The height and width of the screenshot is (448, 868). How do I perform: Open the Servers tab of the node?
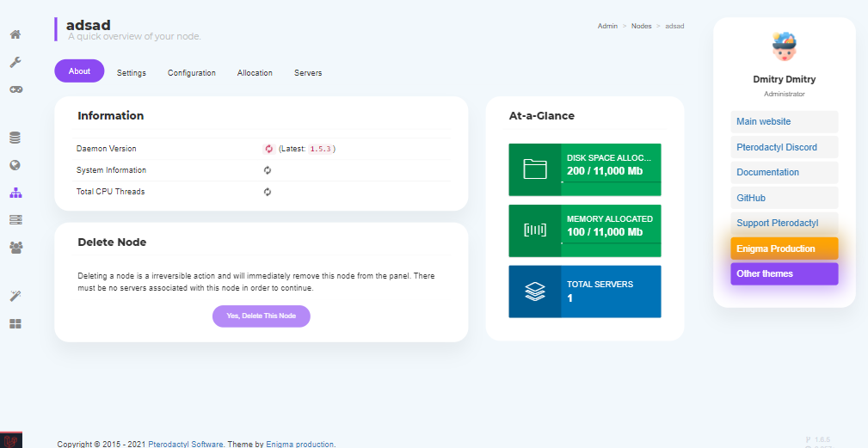pyautogui.click(x=308, y=73)
